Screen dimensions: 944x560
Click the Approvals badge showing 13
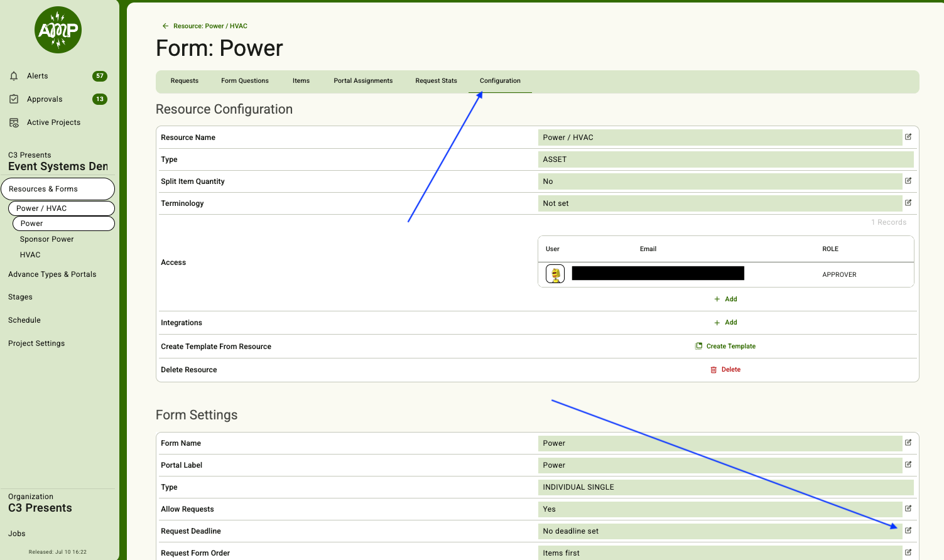click(99, 99)
